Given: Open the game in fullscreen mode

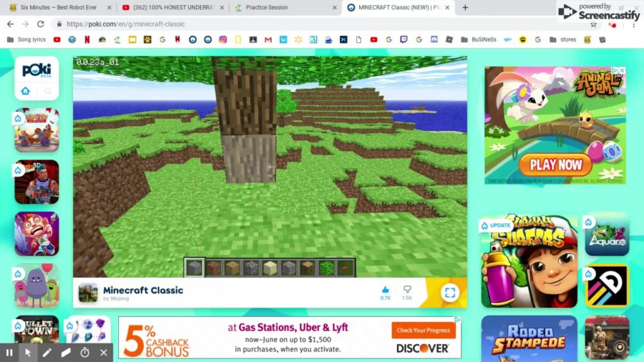Looking at the screenshot, I should pos(450,293).
